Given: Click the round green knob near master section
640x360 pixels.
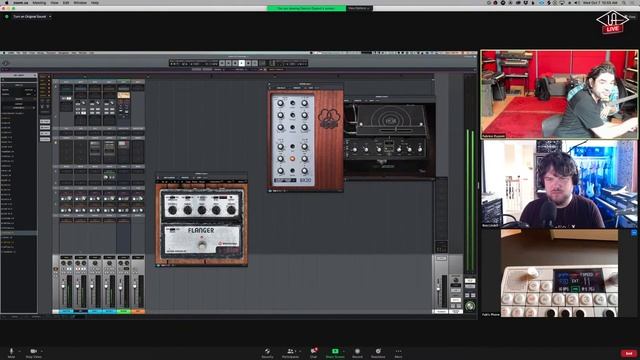Looking at the screenshot, I should coord(470,306).
